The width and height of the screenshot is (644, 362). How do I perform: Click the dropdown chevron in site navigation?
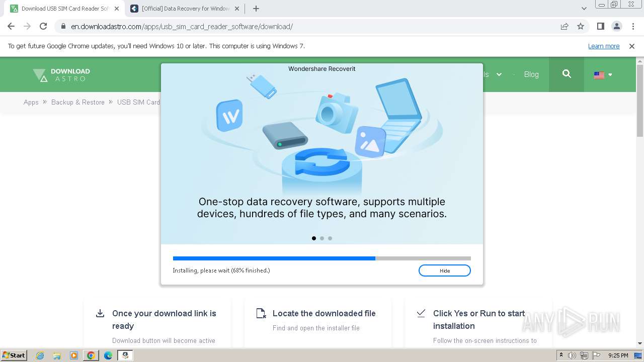point(499,74)
